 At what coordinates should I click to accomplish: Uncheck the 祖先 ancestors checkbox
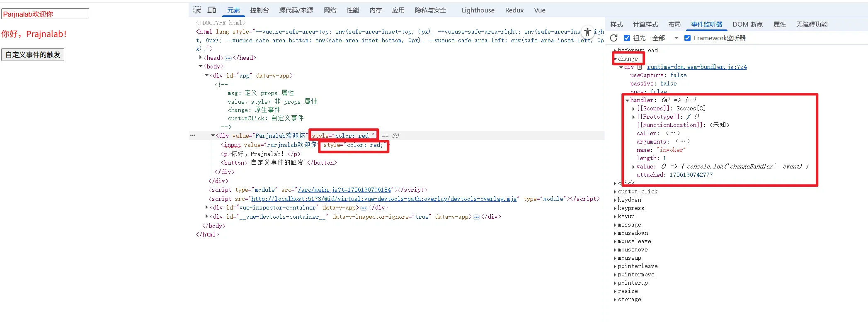[627, 38]
